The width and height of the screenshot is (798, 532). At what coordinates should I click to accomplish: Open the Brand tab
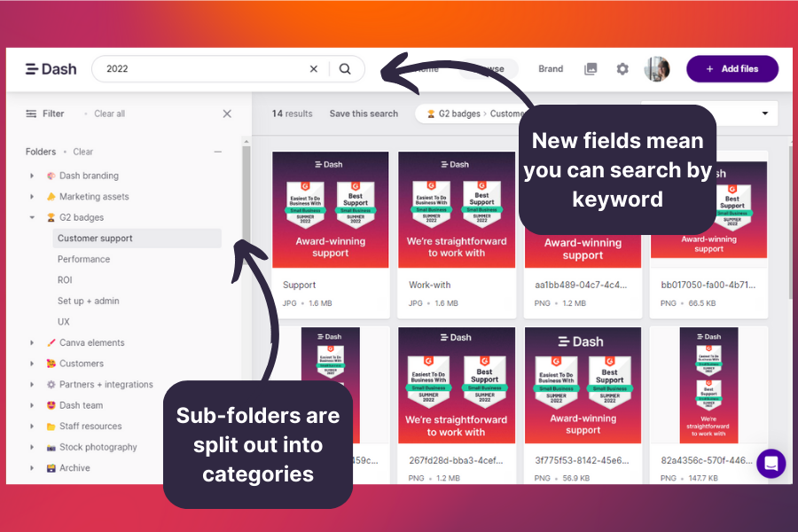551,69
